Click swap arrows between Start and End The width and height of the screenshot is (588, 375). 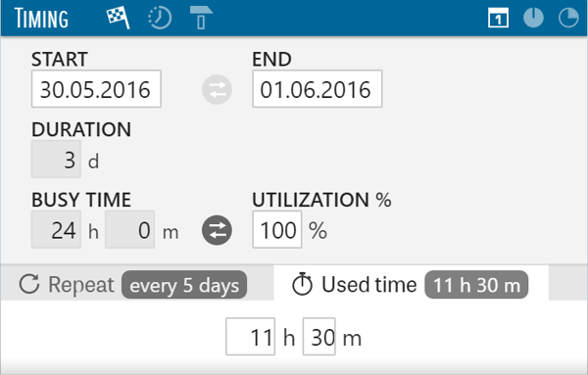click(217, 89)
